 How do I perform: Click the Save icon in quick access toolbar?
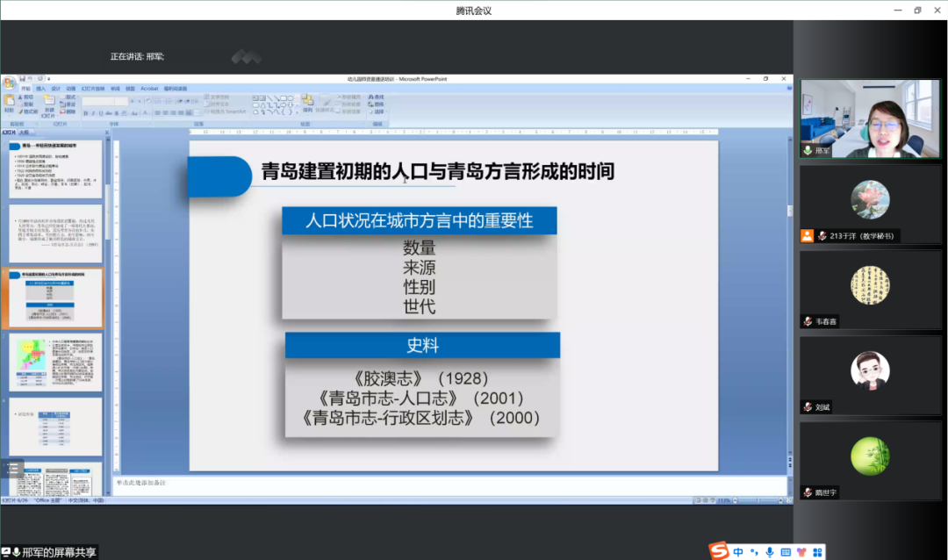[23, 78]
